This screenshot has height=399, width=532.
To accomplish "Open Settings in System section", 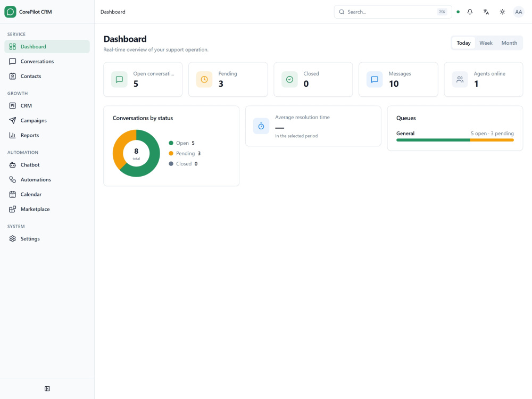I will [x=47, y=238].
